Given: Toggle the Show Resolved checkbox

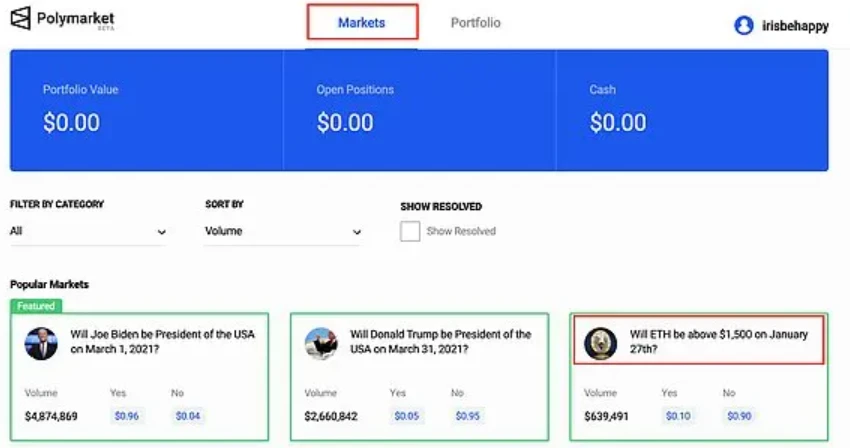Looking at the screenshot, I should point(410,231).
